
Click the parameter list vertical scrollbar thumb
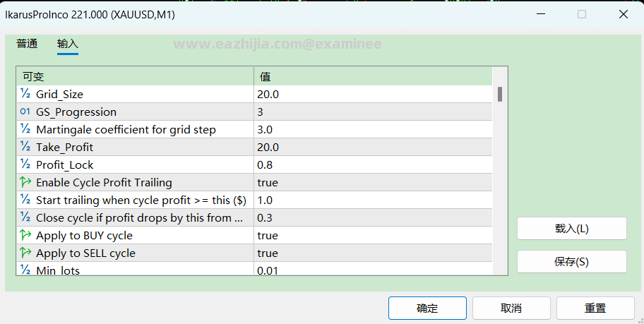500,94
